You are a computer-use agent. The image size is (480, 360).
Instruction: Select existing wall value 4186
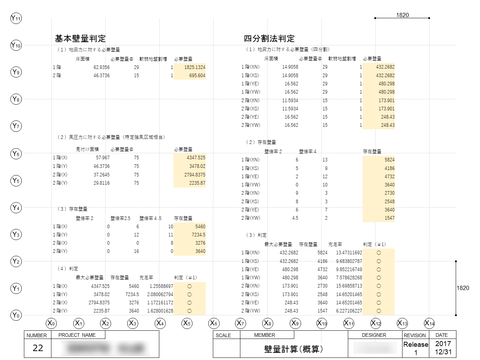(390, 168)
